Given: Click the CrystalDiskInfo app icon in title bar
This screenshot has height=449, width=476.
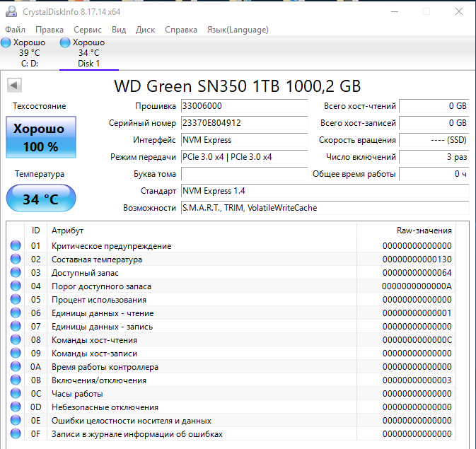Looking at the screenshot, I should pos(11,12).
